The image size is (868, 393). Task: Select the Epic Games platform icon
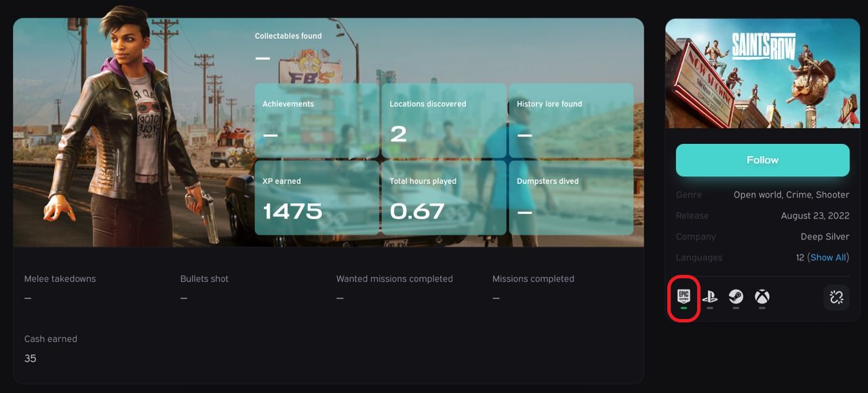tap(684, 297)
